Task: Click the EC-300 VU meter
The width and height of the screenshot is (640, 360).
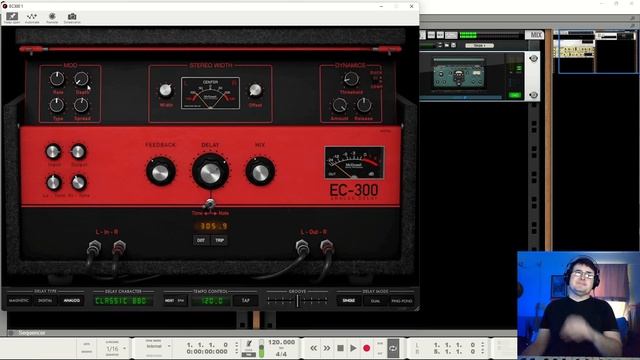Action: 354,162
